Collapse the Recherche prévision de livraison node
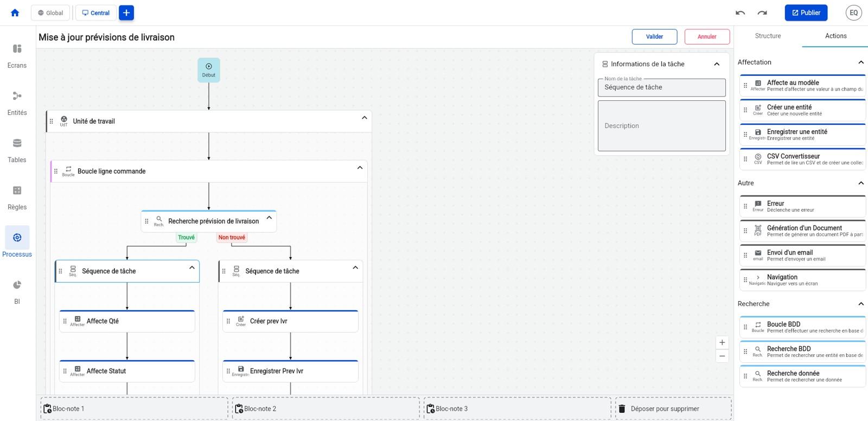This screenshot has height=421, width=868. [x=269, y=218]
